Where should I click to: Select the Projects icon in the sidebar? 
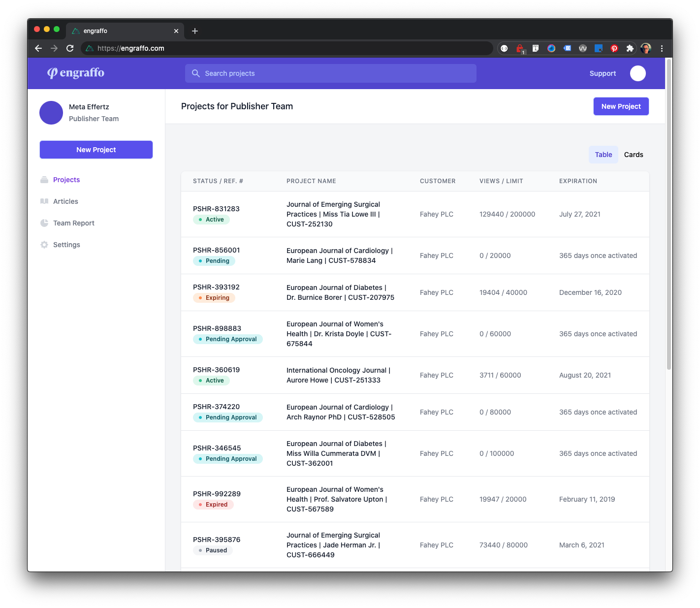pyautogui.click(x=44, y=180)
